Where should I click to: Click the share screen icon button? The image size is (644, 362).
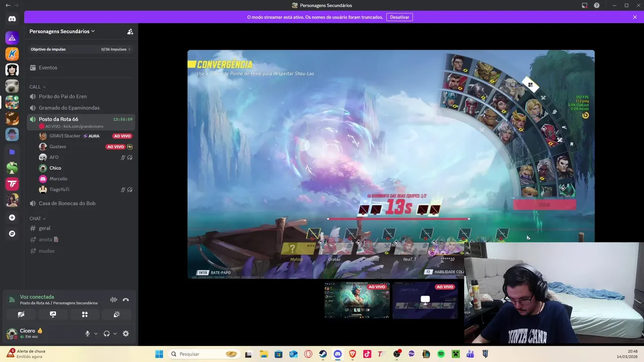point(53,314)
